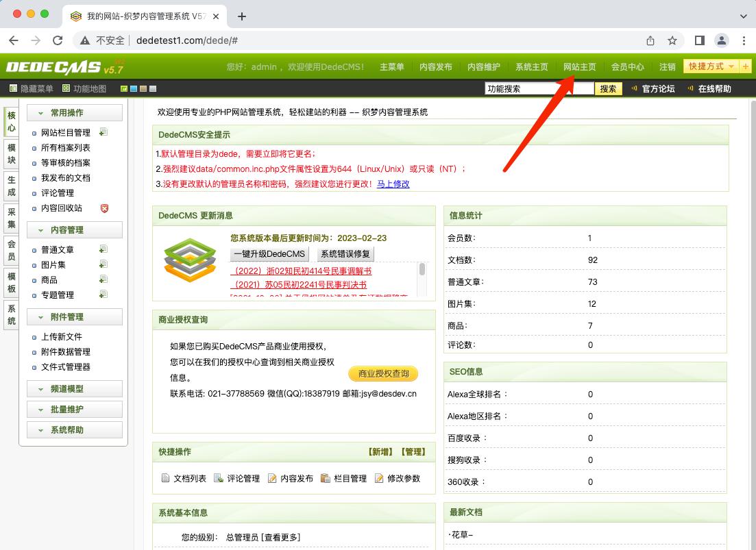Open 内容发布 shortcut in the 快捷操作 panel
The image size is (756, 550).
tap(290, 478)
